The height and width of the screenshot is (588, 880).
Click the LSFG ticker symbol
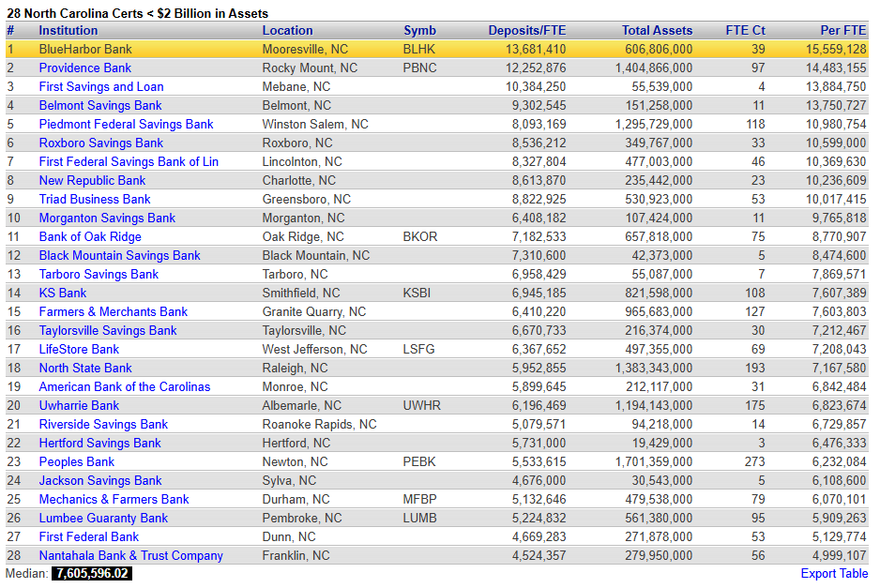pyautogui.click(x=418, y=350)
